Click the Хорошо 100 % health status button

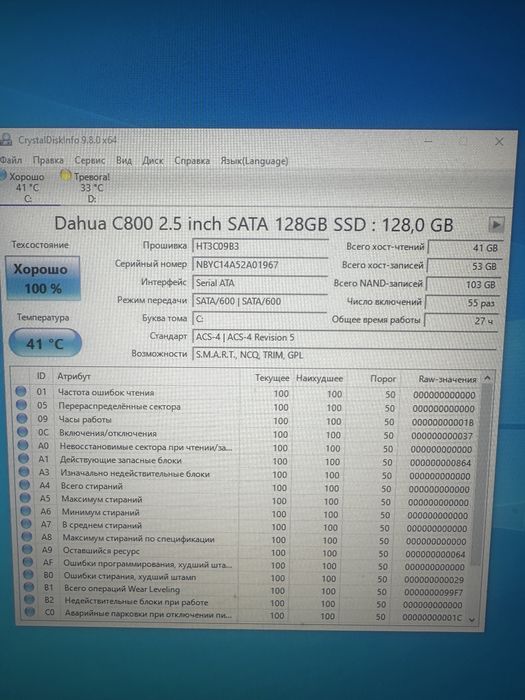[x=43, y=279]
